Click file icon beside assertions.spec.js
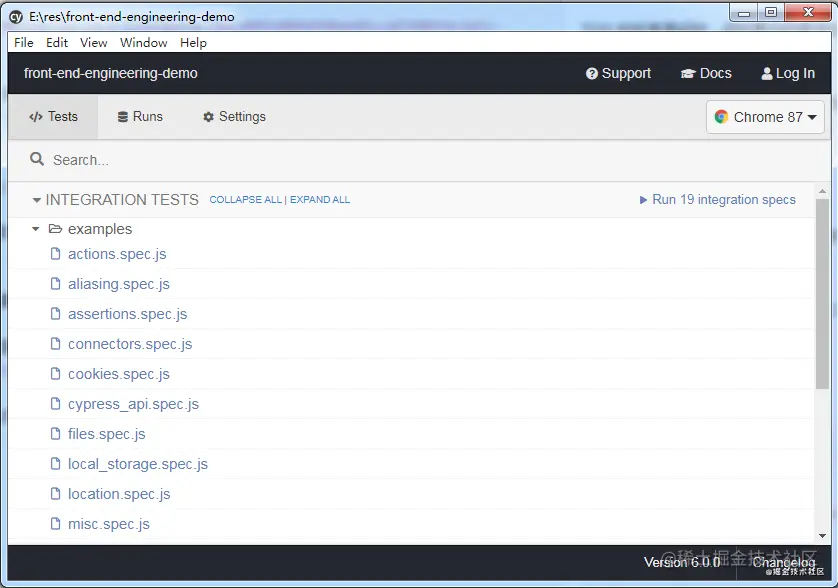The image size is (838, 588). point(55,313)
